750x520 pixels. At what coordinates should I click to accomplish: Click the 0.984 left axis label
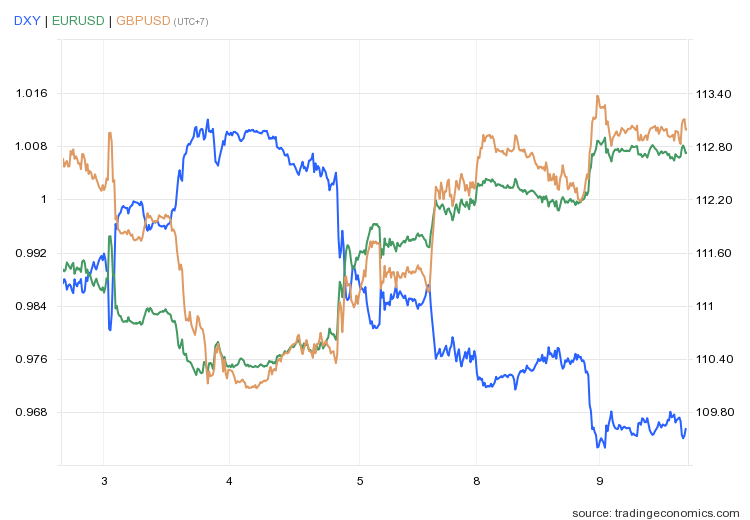32,306
